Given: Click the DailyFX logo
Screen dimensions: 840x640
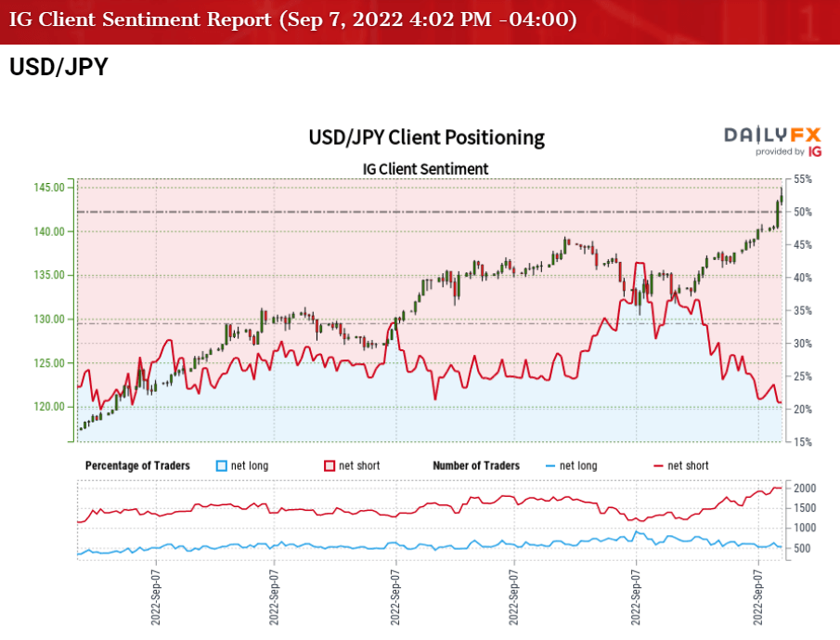Looking at the screenshot, I should pyautogui.click(x=772, y=135).
